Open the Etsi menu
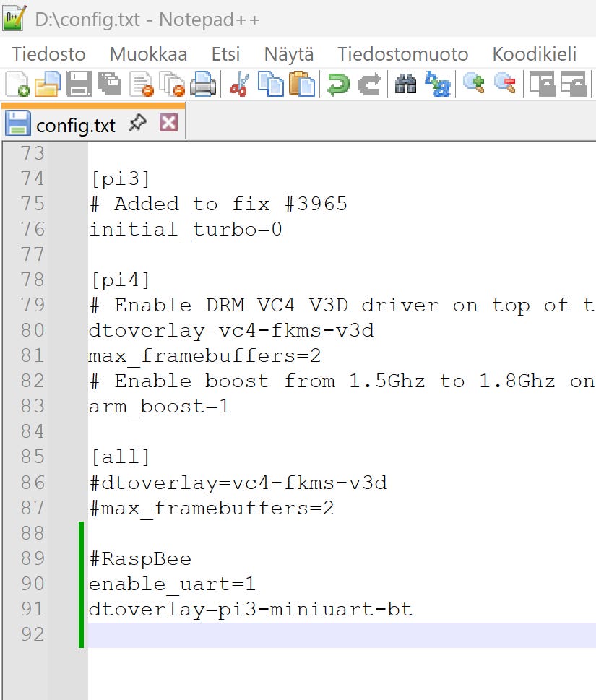 click(225, 54)
